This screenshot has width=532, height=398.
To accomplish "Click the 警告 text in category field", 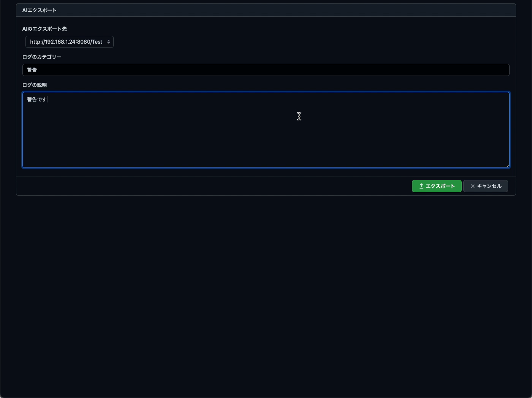I will 32,70.
